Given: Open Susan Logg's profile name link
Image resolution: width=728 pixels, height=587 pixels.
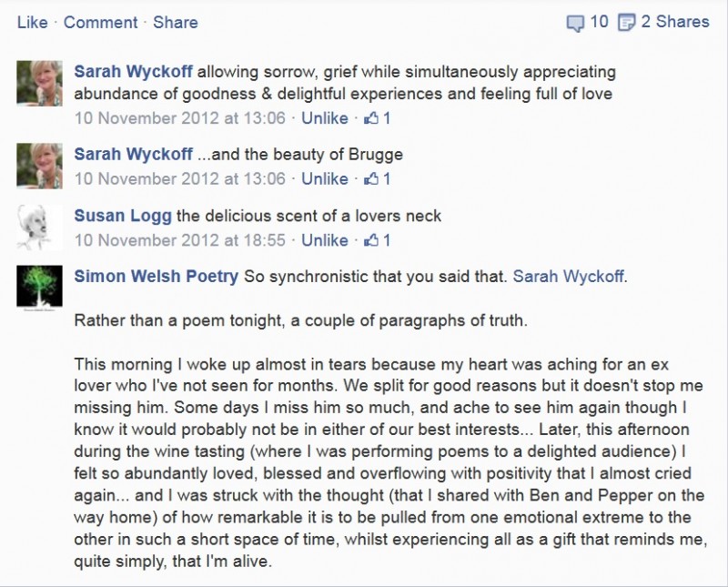Looking at the screenshot, I should 123,216.
